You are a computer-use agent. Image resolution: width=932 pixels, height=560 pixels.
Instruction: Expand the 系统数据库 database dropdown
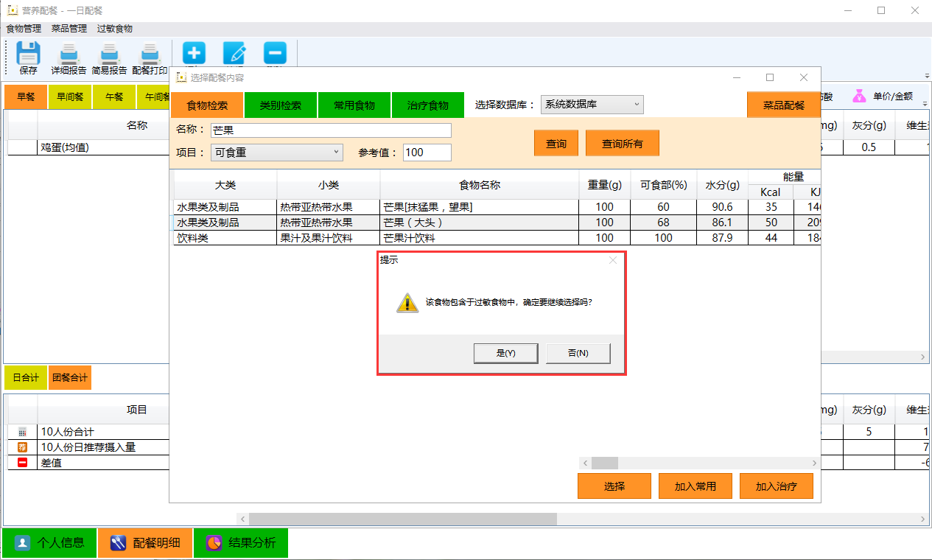pos(592,105)
